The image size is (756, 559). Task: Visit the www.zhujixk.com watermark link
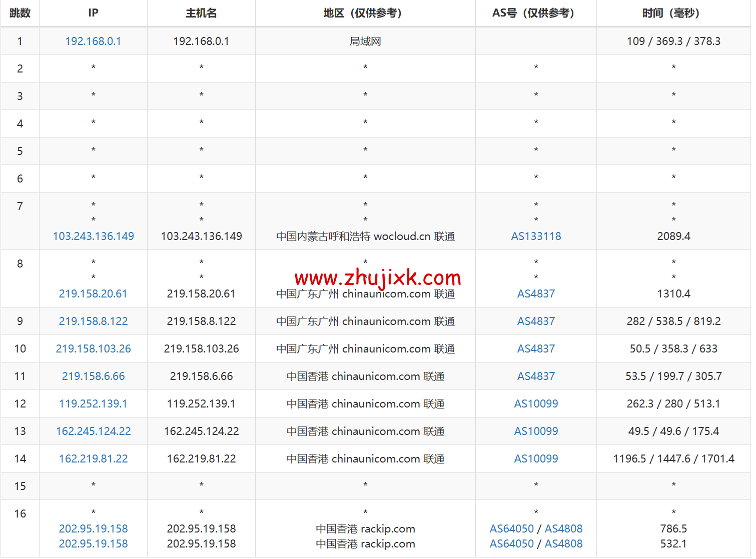point(378,278)
